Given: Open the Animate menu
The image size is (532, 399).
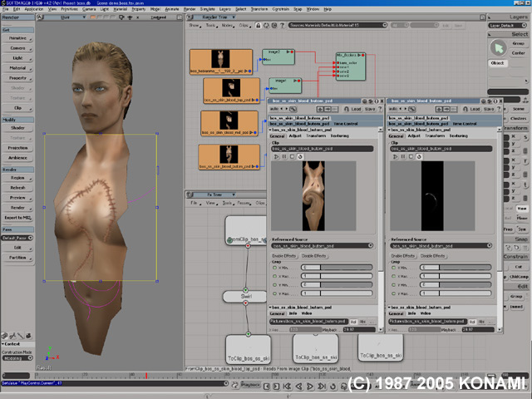Looking at the screenshot, I should click(172, 9).
